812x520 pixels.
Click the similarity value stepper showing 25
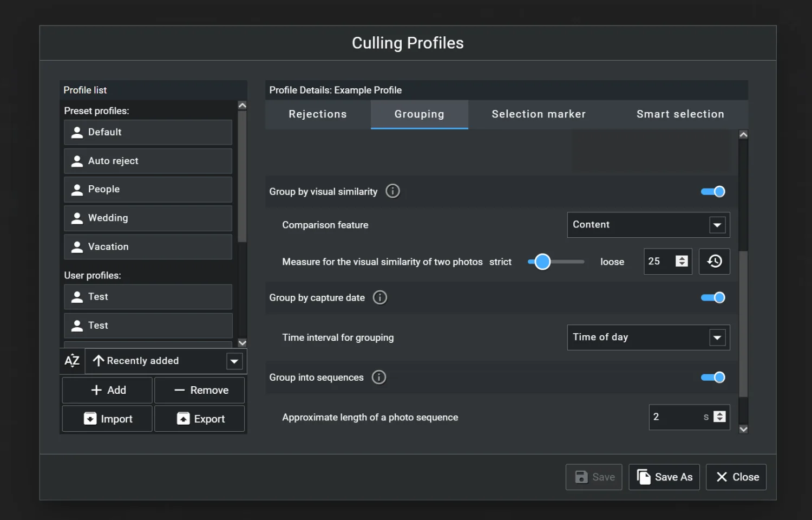point(682,261)
